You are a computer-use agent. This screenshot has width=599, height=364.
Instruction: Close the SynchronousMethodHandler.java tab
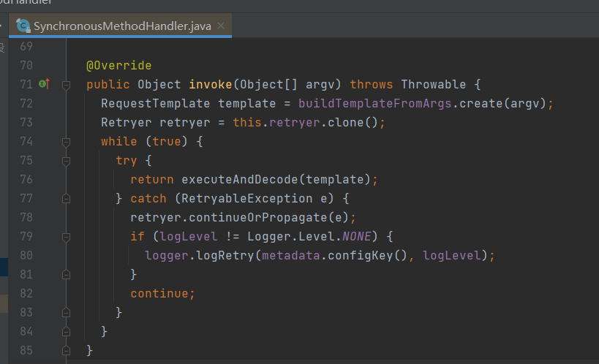[221, 26]
